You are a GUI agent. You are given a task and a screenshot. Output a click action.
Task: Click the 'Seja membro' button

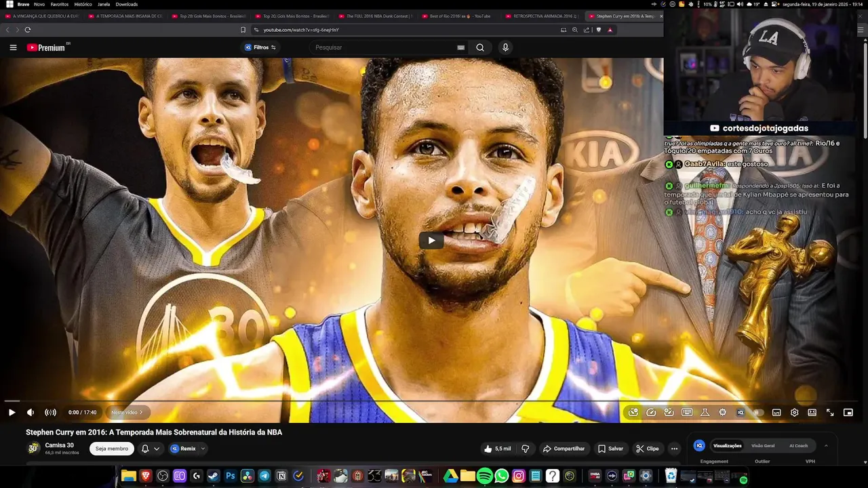[x=111, y=449]
